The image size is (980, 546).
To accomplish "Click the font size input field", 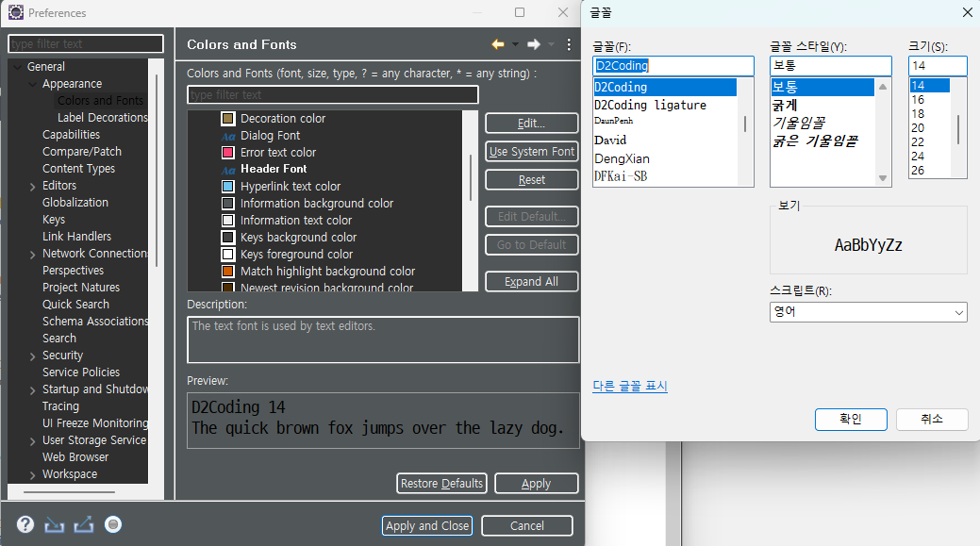I will (938, 66).
